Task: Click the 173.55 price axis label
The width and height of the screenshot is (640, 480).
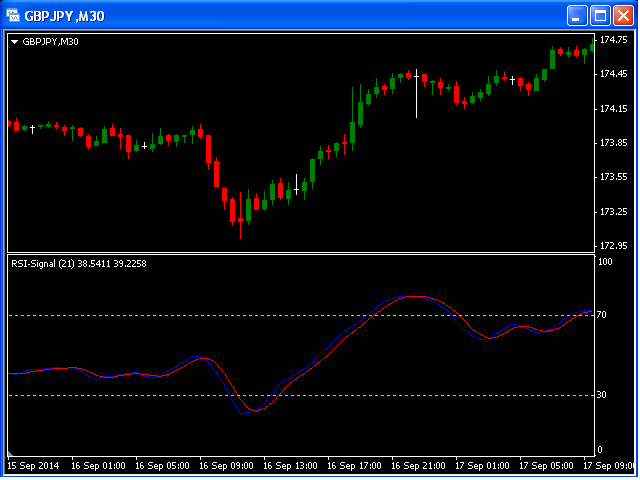Action: (614, 177)
